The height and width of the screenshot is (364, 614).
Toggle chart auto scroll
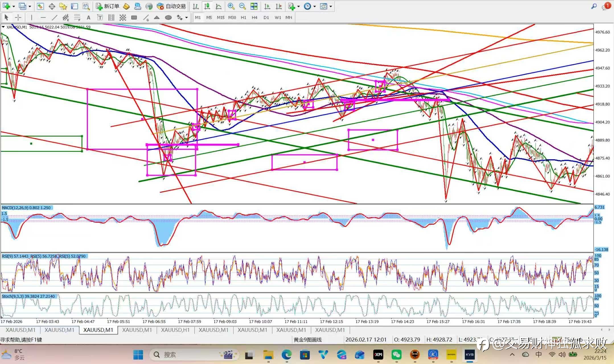click(267, 6)
